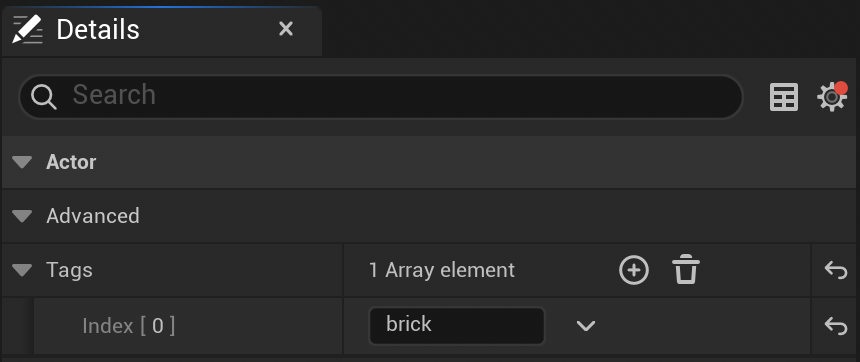Click into the Search field

coord(381,97)
